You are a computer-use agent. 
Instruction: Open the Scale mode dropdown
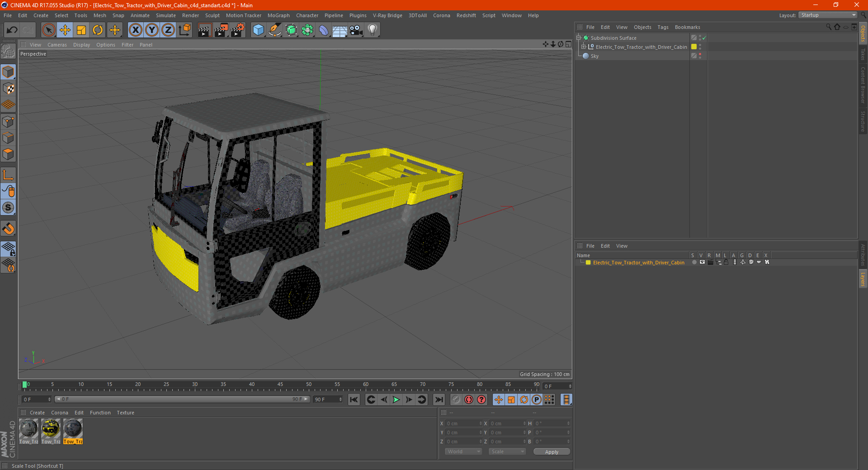pos(507,452)
